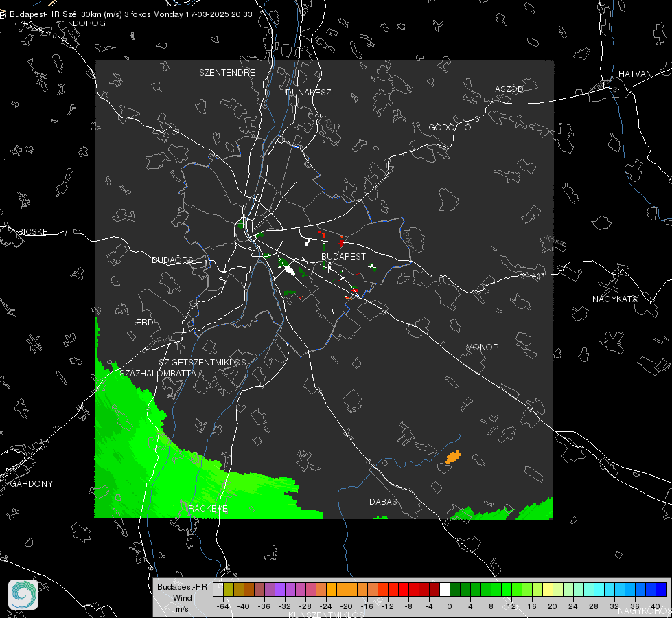Click the yellow swatch near 20 m/s
The height and width of the screenshot is (618, 672).
click(x=548, y=590)
